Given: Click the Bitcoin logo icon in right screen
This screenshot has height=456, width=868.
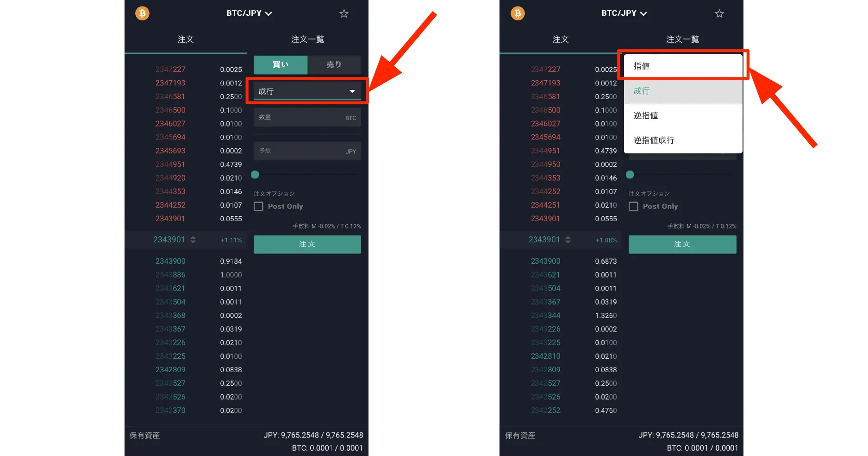Looking at the screenshot, I should click(x=518, y=13).
